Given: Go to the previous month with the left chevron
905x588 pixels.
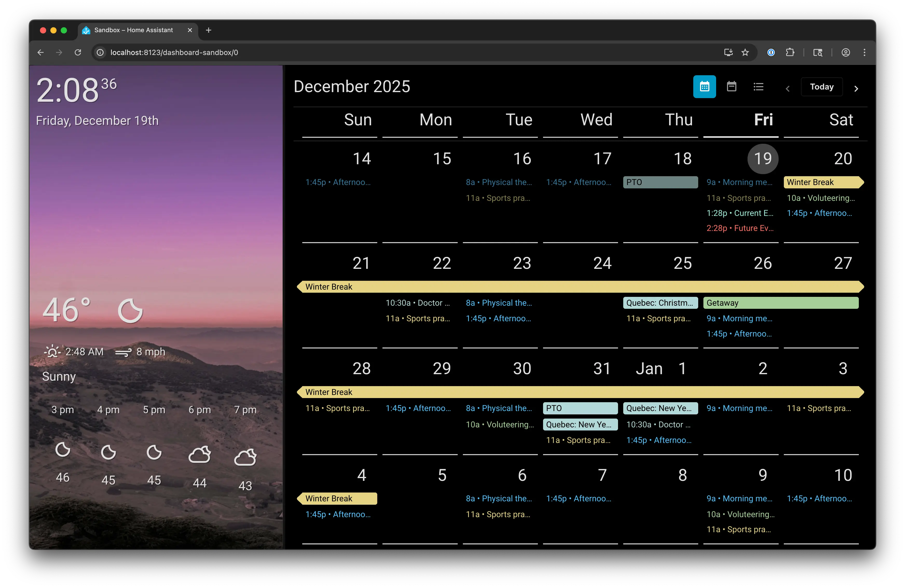Looking at the screenshot, I should coord(787,88).
